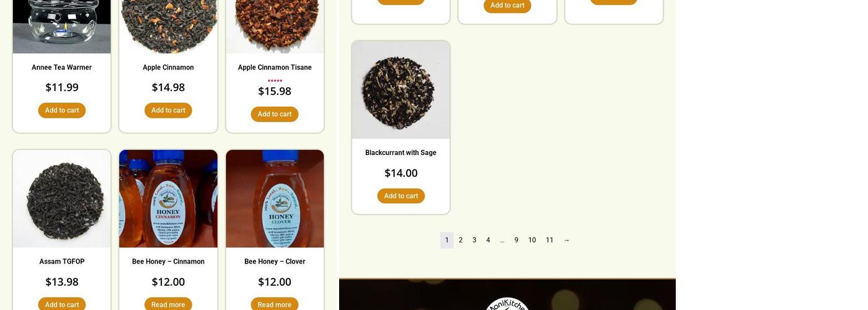Jump to page 4 in pagination

[x=488, y=241]
